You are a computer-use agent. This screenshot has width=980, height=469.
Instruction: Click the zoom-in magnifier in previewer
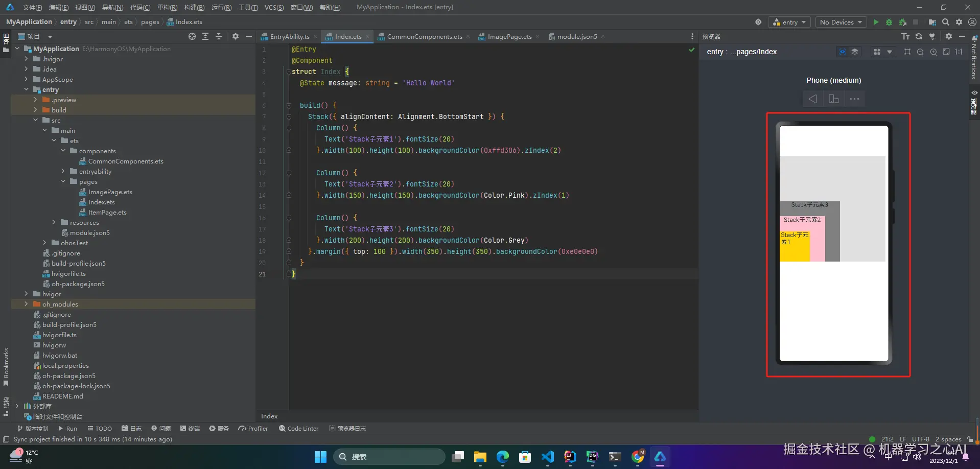[x=934, y=52]
